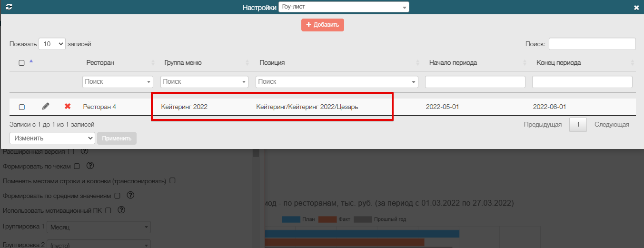Toggle Формировать по средним значениям checkbox
The height and width of the screenshot is (248, 644).
117,196
